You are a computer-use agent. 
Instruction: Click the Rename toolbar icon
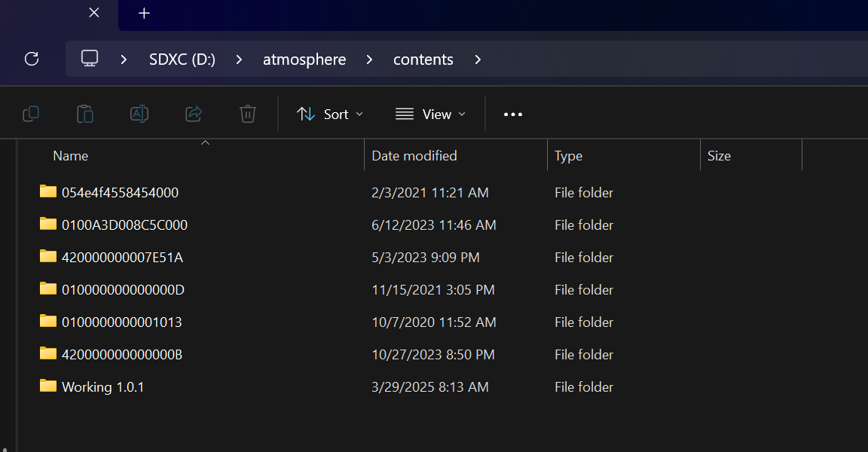[x=139, y=114]
